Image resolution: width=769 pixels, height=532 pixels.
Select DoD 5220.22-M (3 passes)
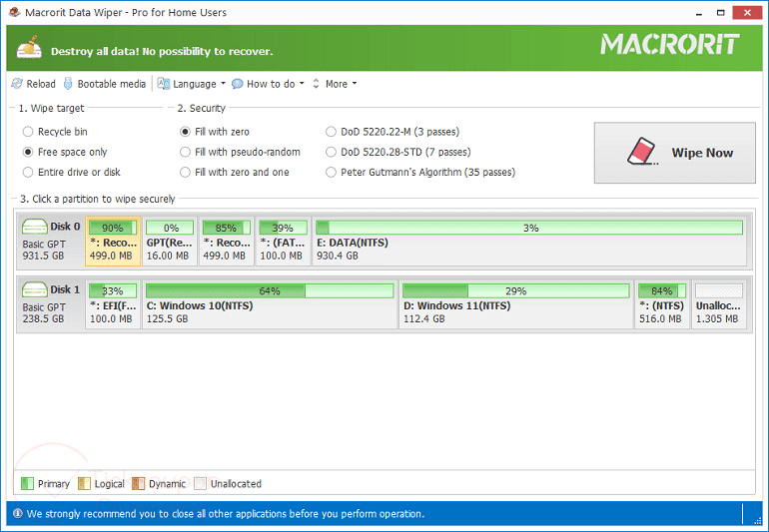click(392, 132)
